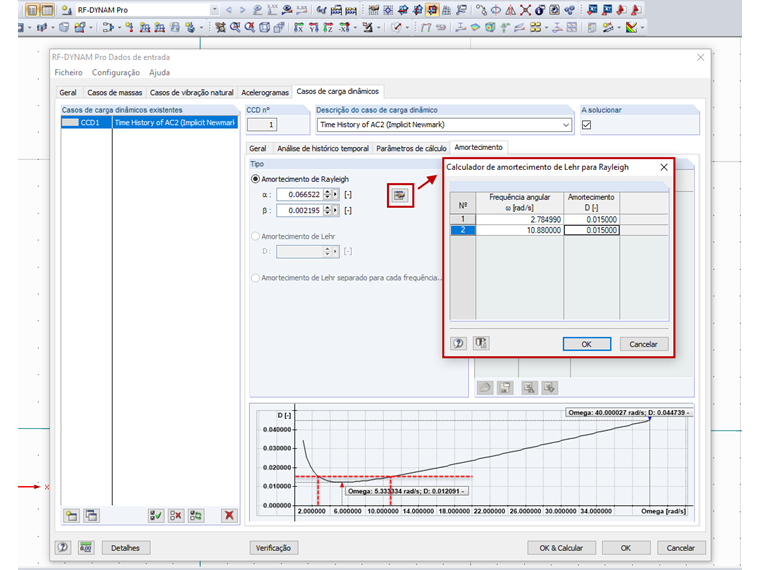The width and height of the screenshot is (760, 570).
Task: Open 'Análise de histórico temporal' sub-tab
Action: point(323,148)
